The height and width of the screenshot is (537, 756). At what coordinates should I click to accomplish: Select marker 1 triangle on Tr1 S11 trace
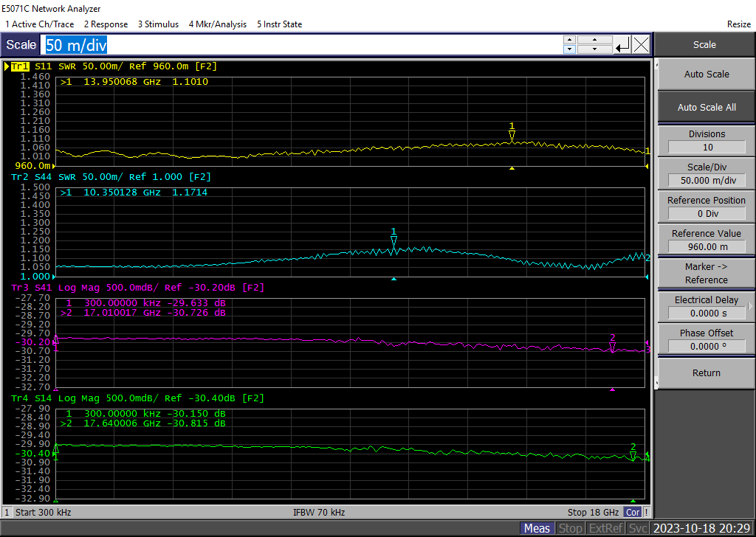(x=512, y=136)
